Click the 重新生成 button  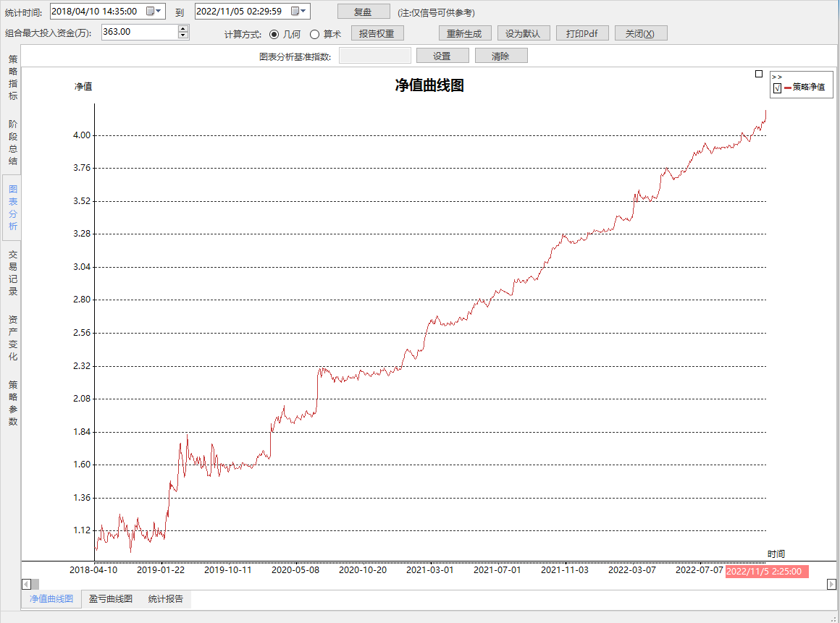point(465,34)
